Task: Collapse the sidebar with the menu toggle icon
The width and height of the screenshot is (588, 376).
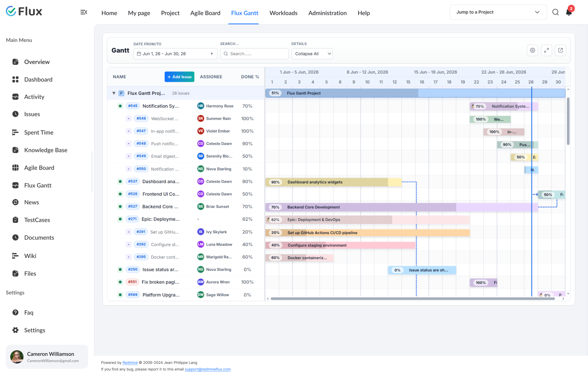Action: coord(84,12)
